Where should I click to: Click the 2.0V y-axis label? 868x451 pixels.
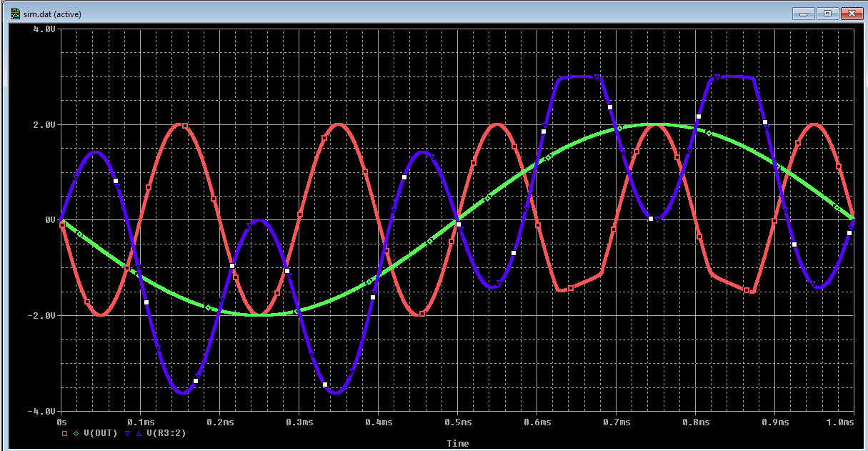pyautogui.click(x=44, y=124)
